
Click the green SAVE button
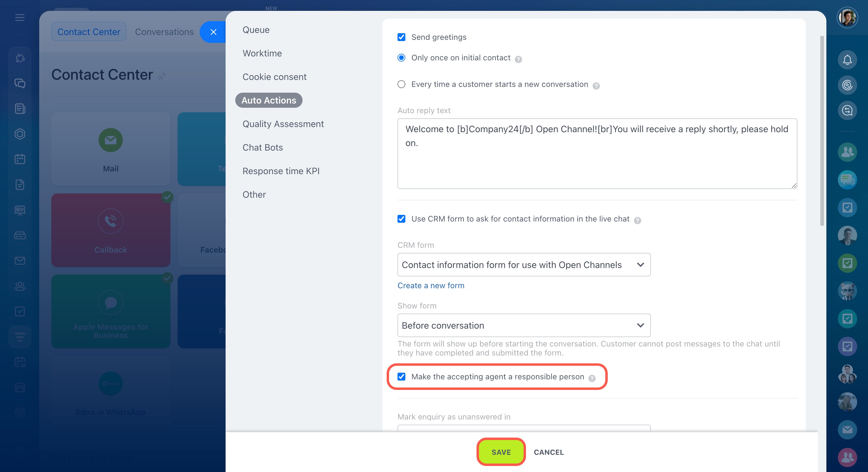pos(501,452)
